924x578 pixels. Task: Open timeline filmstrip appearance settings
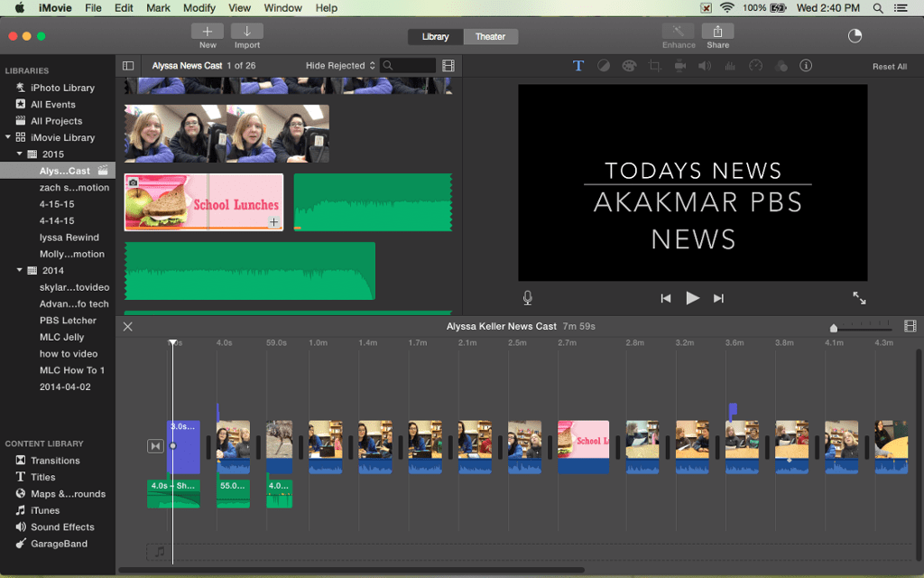coord(910,326)
